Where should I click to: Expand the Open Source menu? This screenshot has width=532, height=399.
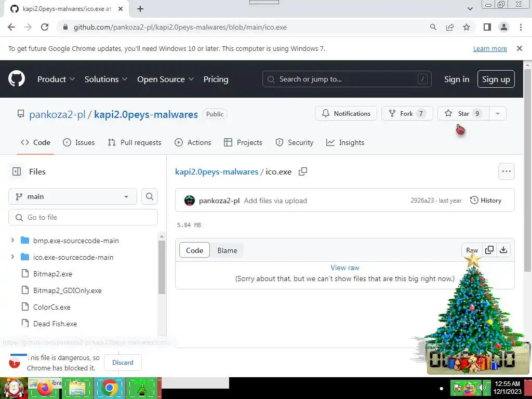pos(166,79)
